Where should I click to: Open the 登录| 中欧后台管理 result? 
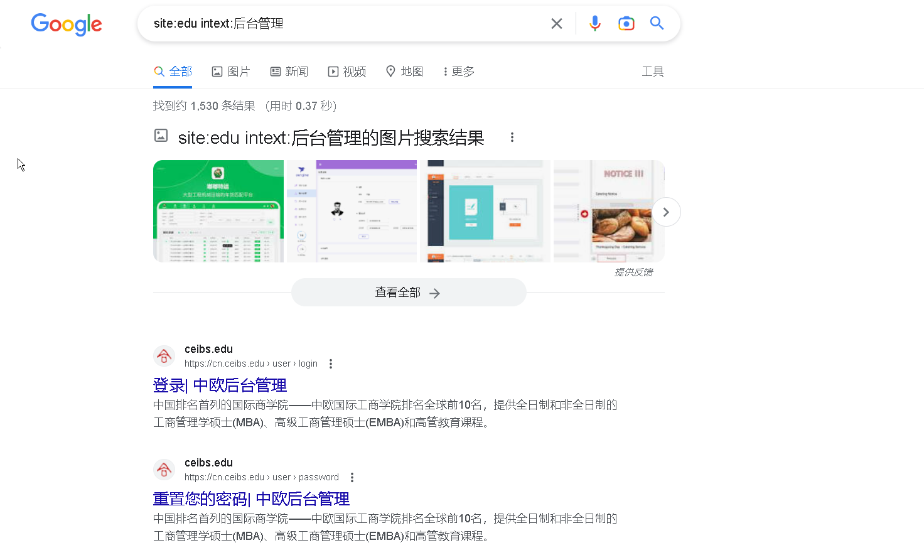(220, 385)
